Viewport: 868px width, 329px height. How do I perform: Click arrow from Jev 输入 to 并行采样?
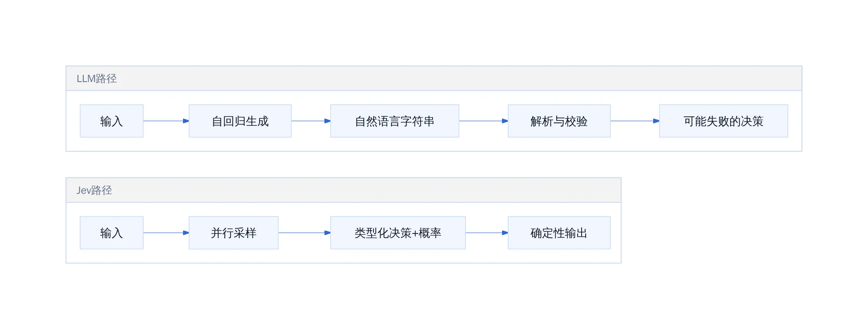pos(166,233)
